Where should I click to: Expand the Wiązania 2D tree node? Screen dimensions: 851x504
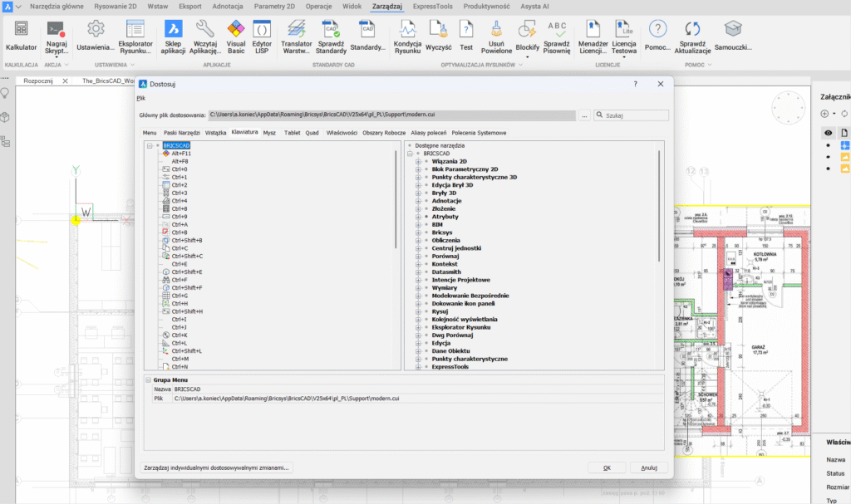pyautogui.click(x=418, y=161)
